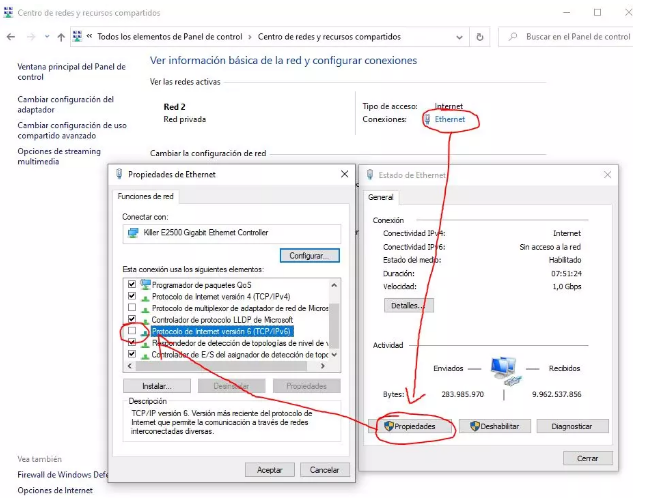Select the Funciones de red tab
The height and width of the screenshot is (504, 651).
click(x=147, y=197)
